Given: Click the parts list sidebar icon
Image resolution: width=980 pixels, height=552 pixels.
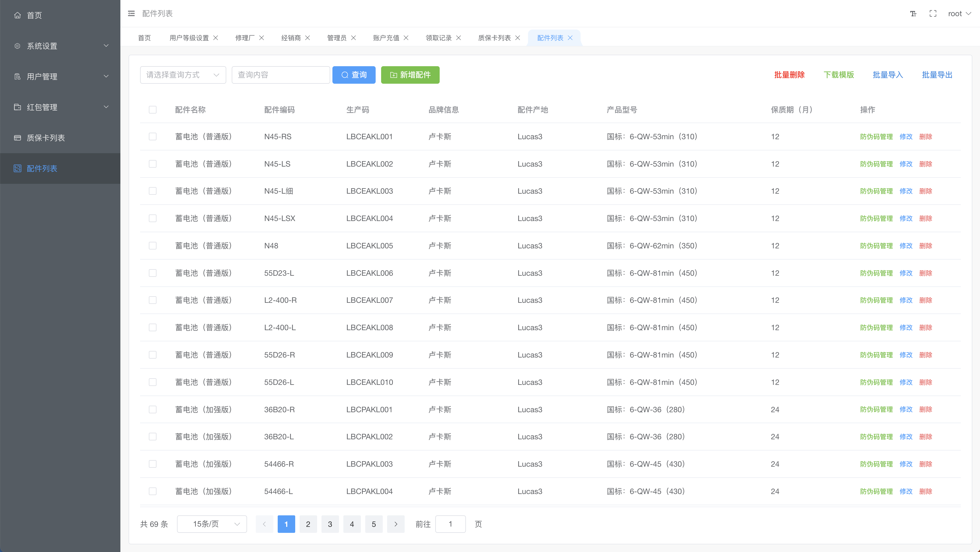Looking at the screenshot, I should point(17,168).
